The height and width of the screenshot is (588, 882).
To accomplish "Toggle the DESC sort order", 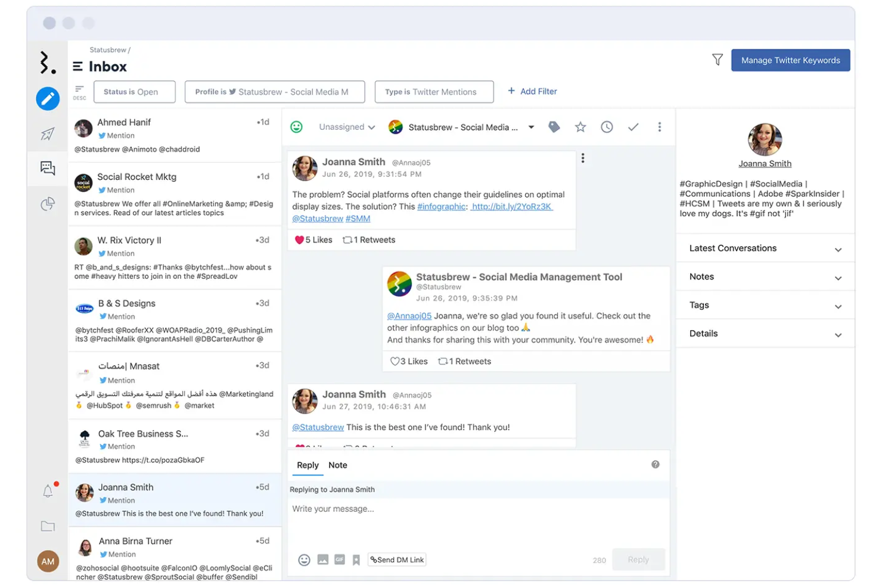I will tap(79, 92).
